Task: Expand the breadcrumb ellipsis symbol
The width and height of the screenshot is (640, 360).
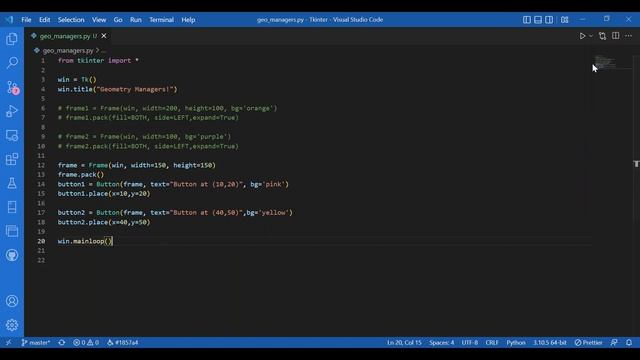Action: pyautogui.click(x=104, y=51)
